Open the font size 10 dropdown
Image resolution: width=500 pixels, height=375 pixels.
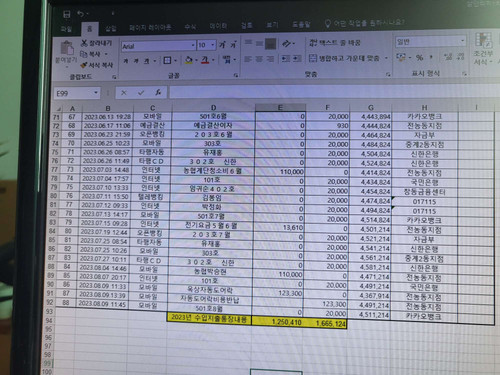[213, 45]
